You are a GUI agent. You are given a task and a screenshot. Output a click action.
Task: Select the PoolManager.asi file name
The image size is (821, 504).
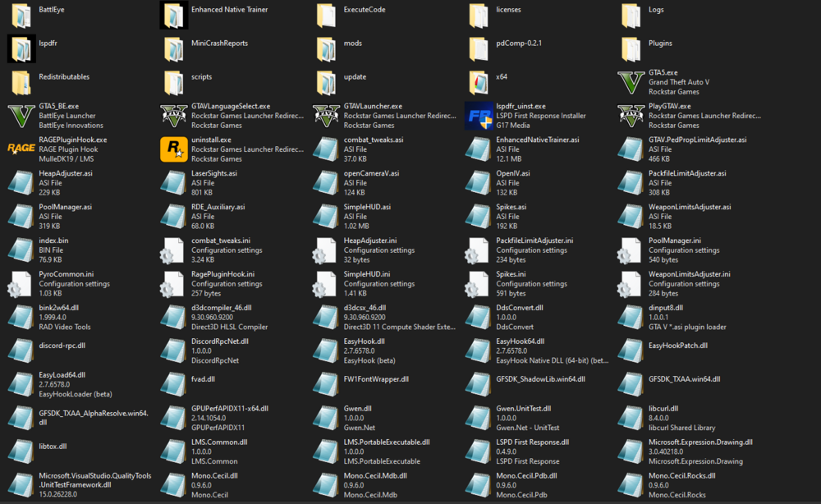coord(66,207)
